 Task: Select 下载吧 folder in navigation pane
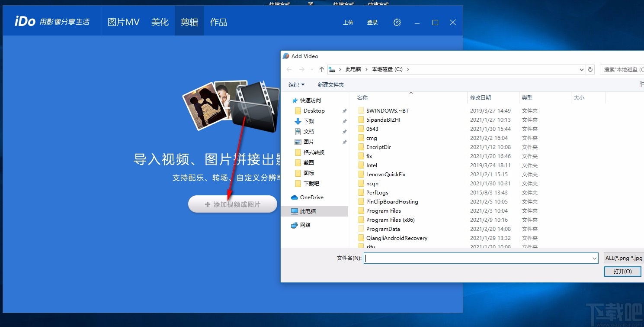(307, 183)
